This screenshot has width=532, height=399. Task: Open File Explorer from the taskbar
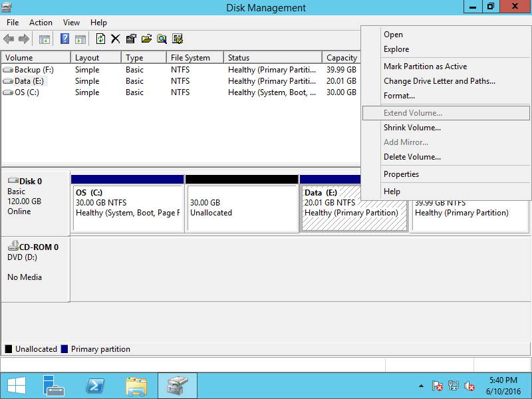tap(136, 386)
